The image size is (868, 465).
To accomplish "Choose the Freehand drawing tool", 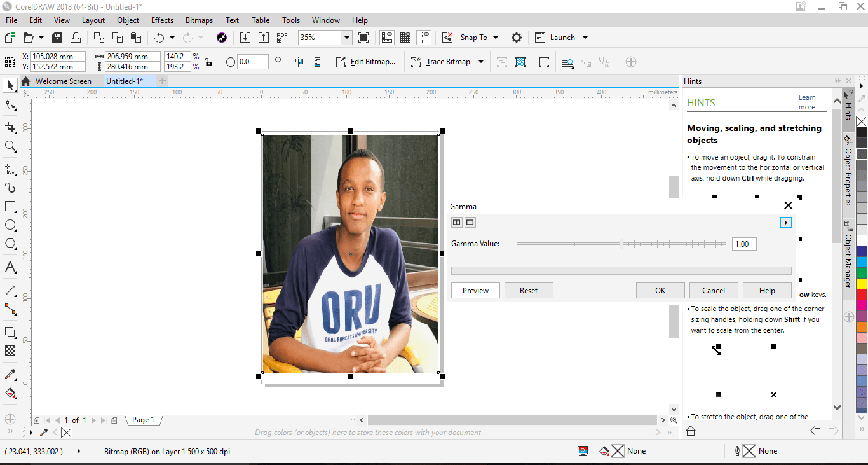I will pos(11,169).
